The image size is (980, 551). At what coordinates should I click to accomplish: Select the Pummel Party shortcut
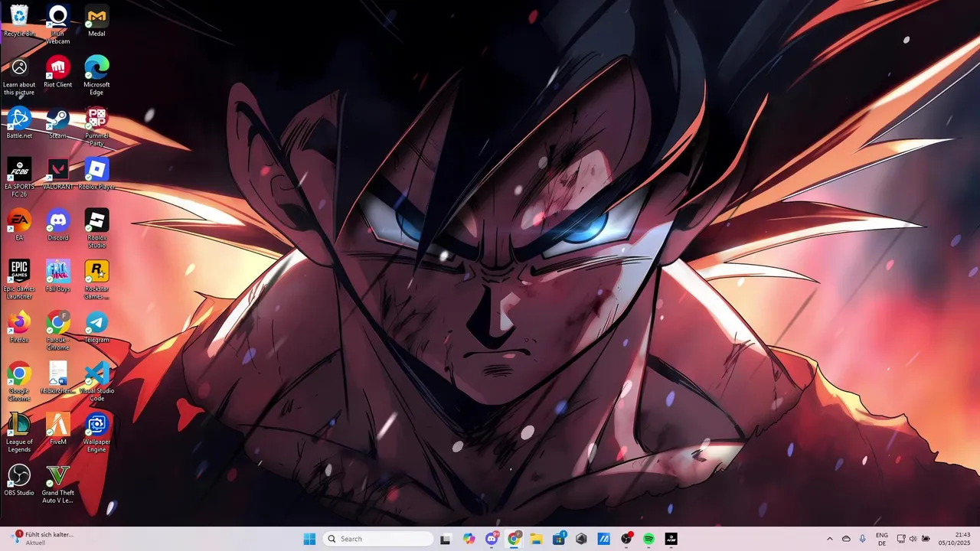pyautogui.click(x=96, y=126)
